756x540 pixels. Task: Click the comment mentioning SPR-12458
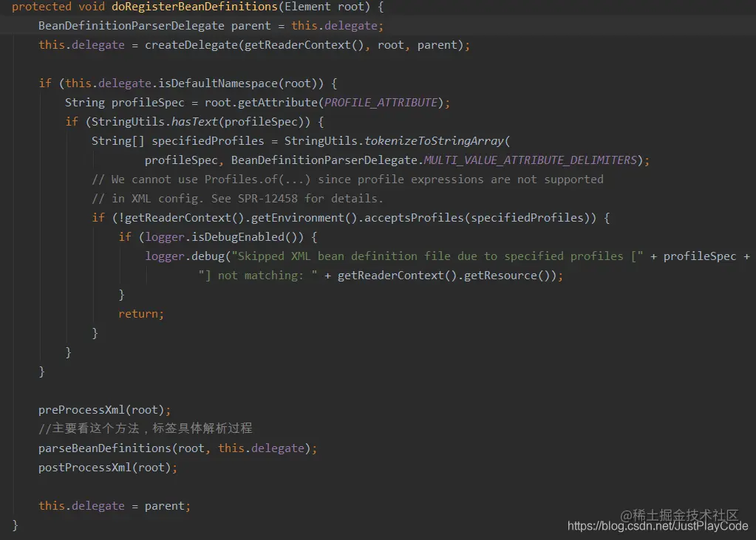click(x=237, y=199)
